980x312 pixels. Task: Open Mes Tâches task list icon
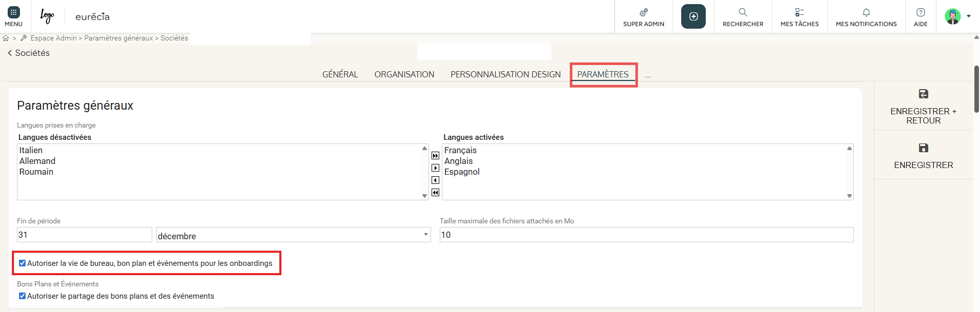[799, 12]
